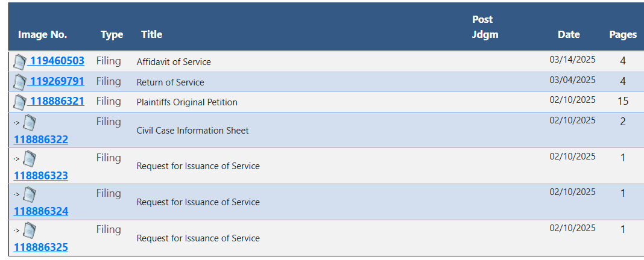Click document icon above image number 118886325

(x=29, y=231)
